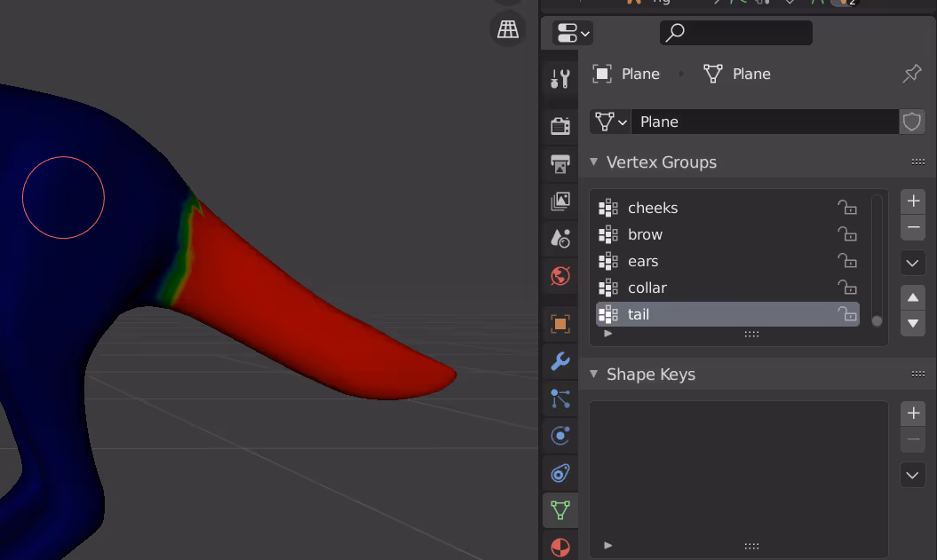Open the World properties tab
This screenshot has height=560, width=937.
pyautogui.click(x=560, y=276)
